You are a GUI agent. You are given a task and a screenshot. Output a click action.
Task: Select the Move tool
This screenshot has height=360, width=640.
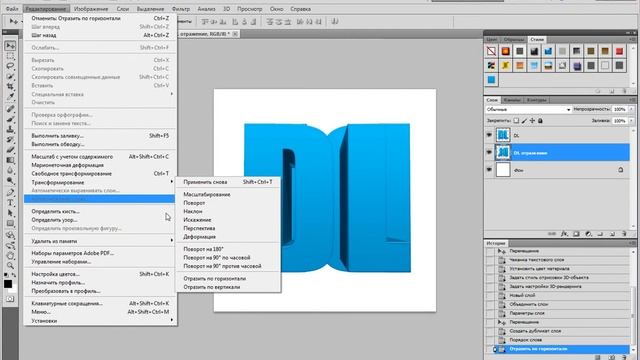click(x=10, y=45)
